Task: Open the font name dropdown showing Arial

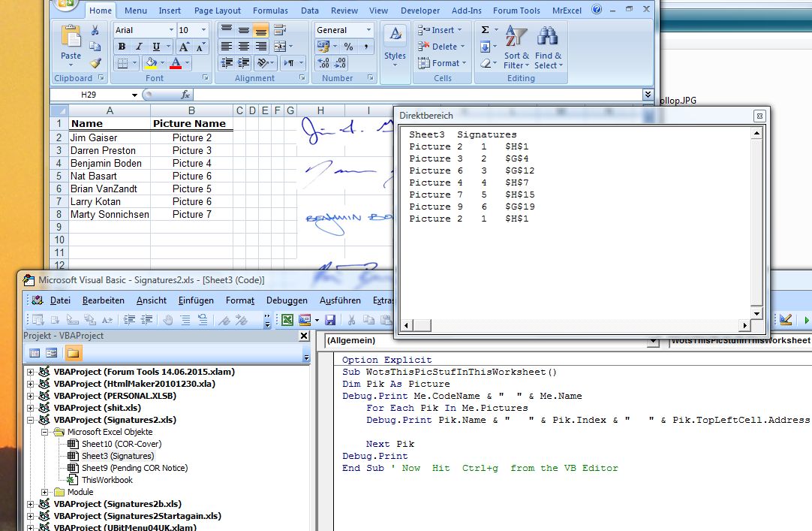Action: click(x=171, y=30)
